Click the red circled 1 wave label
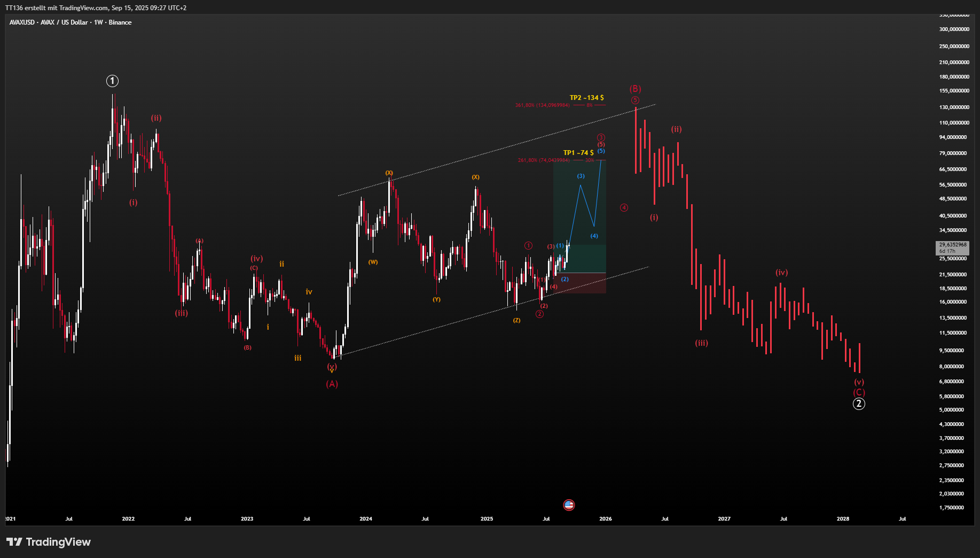 click(x=528, y=245)
